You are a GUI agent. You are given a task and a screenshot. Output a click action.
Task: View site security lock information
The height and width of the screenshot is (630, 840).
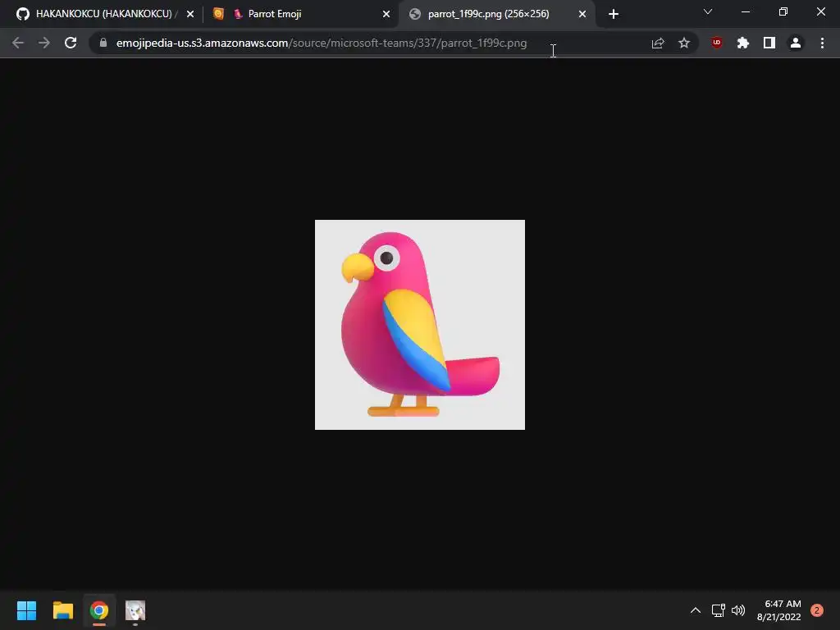pos(103,43)
